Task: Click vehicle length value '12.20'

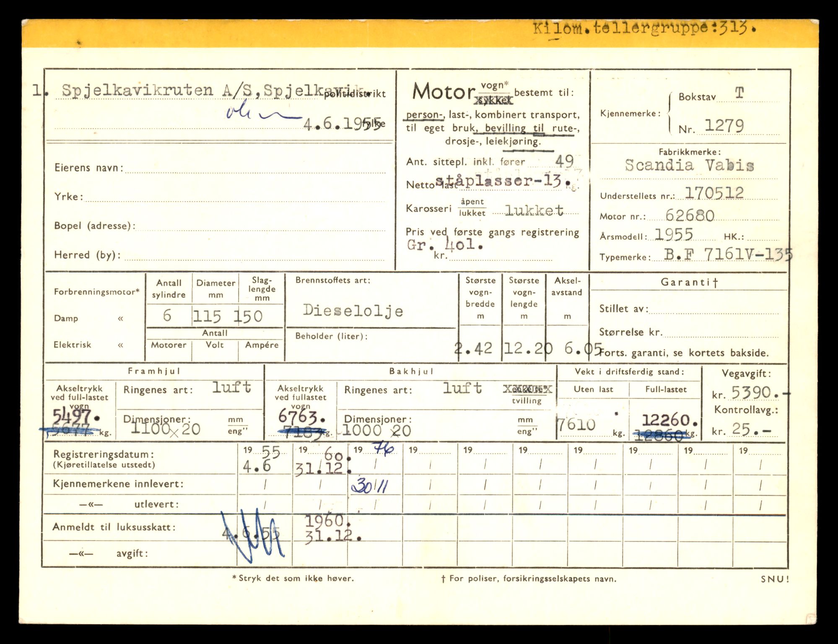Action: tap(528, 348)
